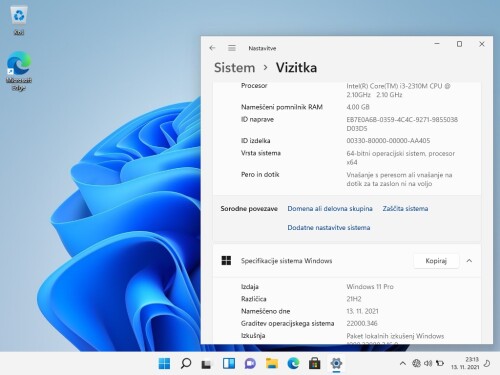Select the OS build value 22000.346
The width and height of the screenshot is (500, 375).
(362, 323)
